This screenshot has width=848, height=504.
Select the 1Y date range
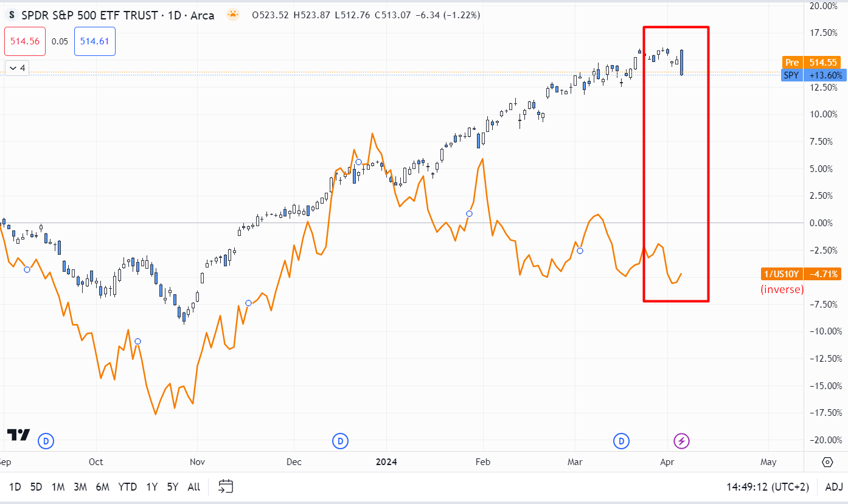152,487
